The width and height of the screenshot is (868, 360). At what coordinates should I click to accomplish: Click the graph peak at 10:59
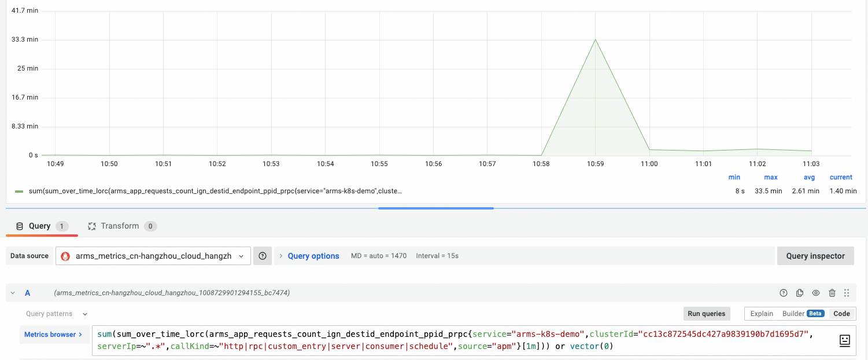click(595, 39)
